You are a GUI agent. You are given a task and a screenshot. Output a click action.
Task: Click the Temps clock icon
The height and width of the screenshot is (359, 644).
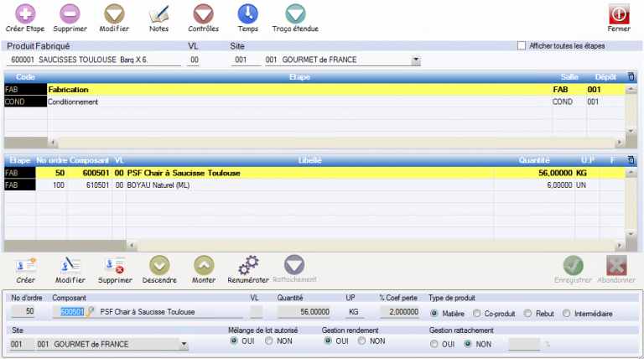pyautogui.click(x=248, y=14)
